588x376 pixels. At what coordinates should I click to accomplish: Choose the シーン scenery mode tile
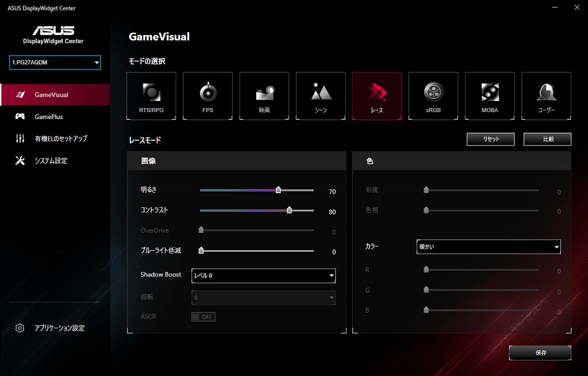(x=320, y=96)
